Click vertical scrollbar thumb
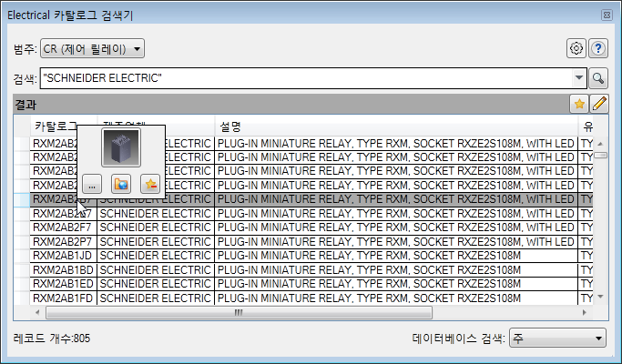Viewport: 622px width, 364px height. coord(600,155)
